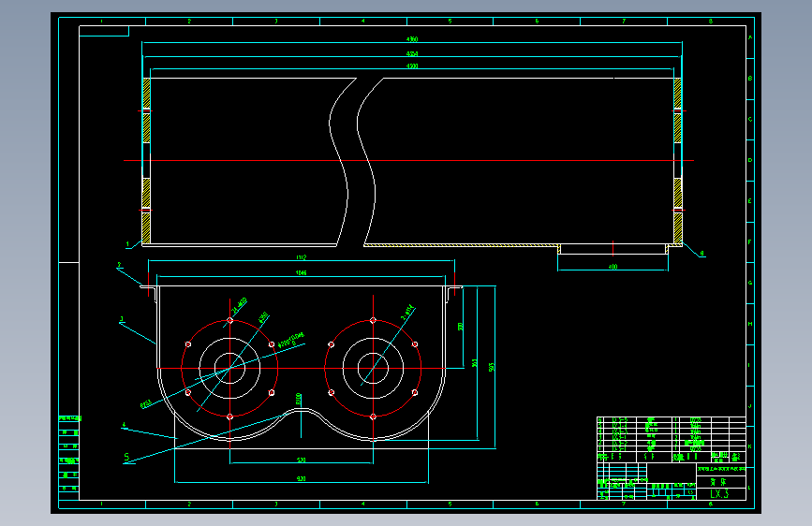Select the 520 center distance dimension
The image size is (812, 526).
[x=302, y=460]
